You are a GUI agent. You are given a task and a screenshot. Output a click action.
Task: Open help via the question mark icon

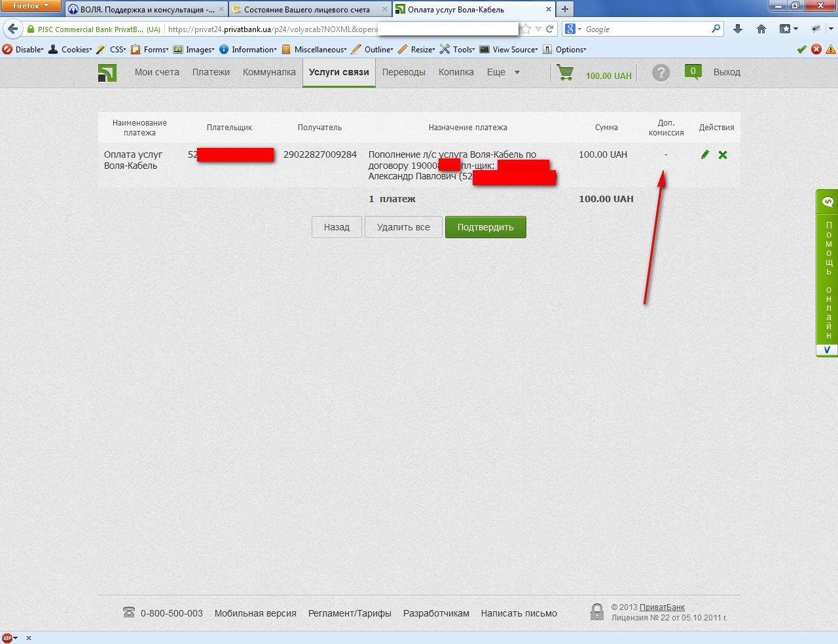pos(661,73)
